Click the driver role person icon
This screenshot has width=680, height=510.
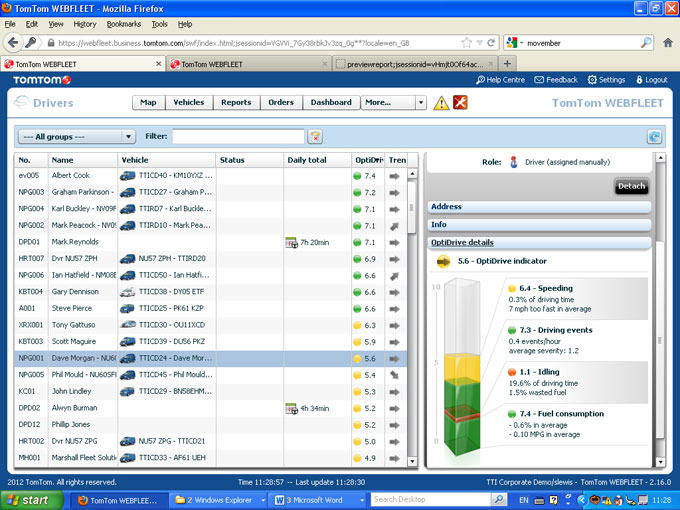[x=513, y=162]
